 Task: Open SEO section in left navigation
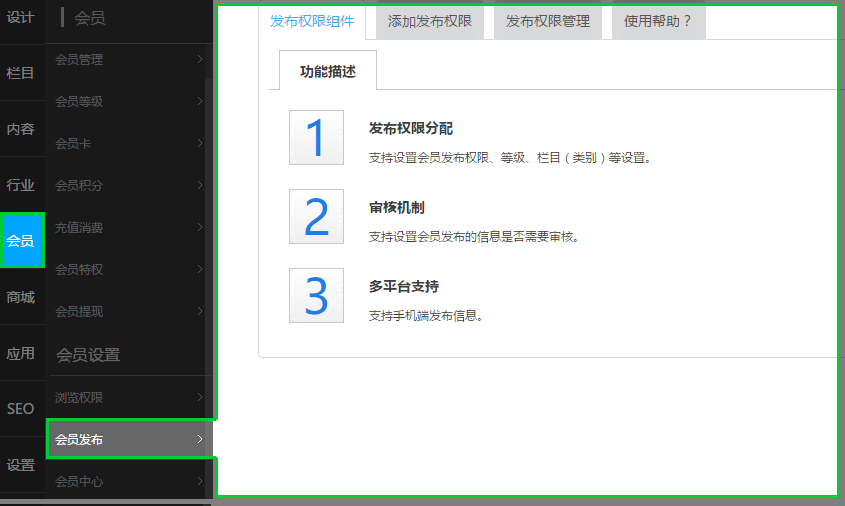point(21,409)
